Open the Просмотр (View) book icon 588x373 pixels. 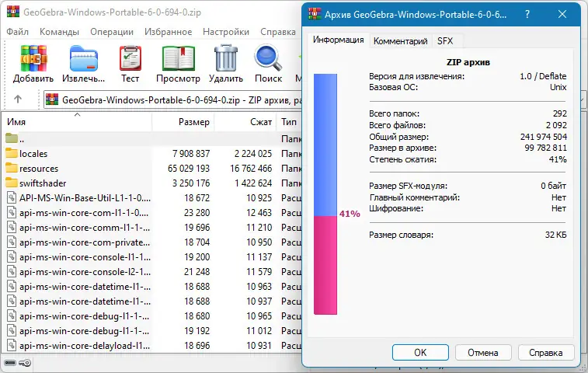pos(178,58)
